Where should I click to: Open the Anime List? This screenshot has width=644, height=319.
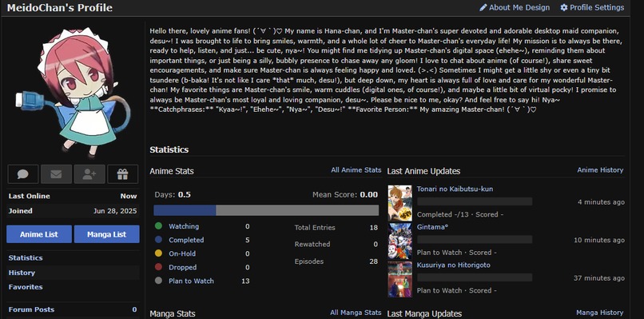[39, 234]
